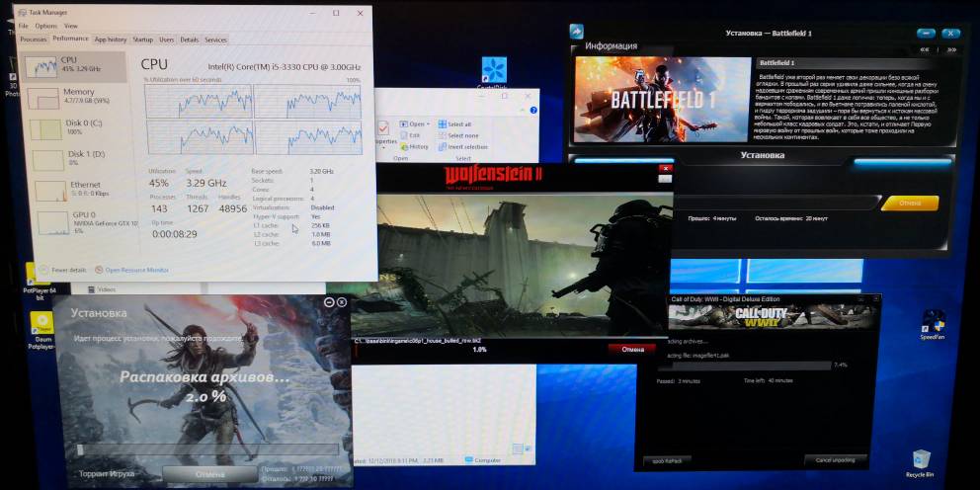Switch to the Services tab
Viewport: 980px width, 490px height.
[215, 40]
